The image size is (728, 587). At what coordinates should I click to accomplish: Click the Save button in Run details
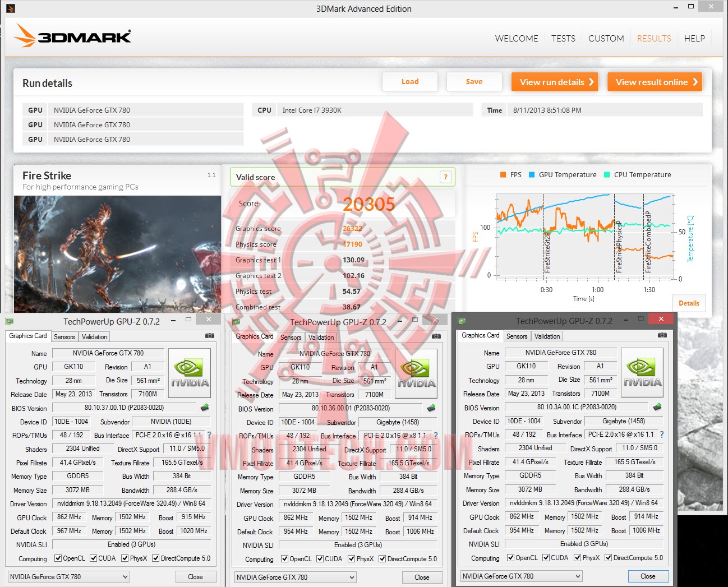[x=474, y=82]
